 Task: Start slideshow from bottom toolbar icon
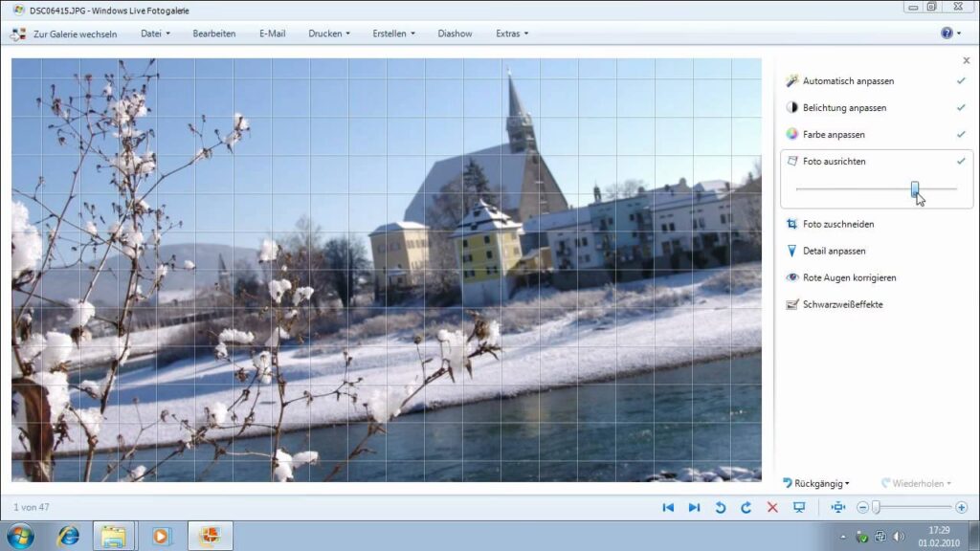tap(799, 508)
